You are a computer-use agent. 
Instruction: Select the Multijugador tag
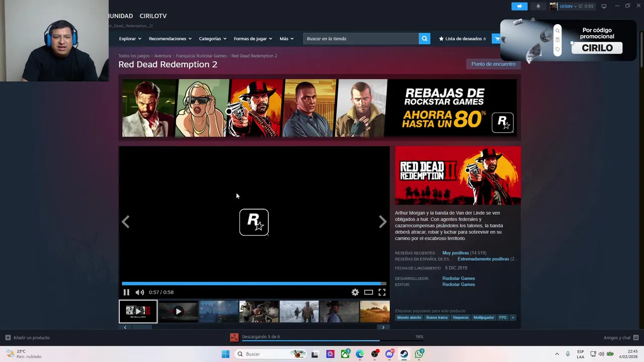[484, 317]
